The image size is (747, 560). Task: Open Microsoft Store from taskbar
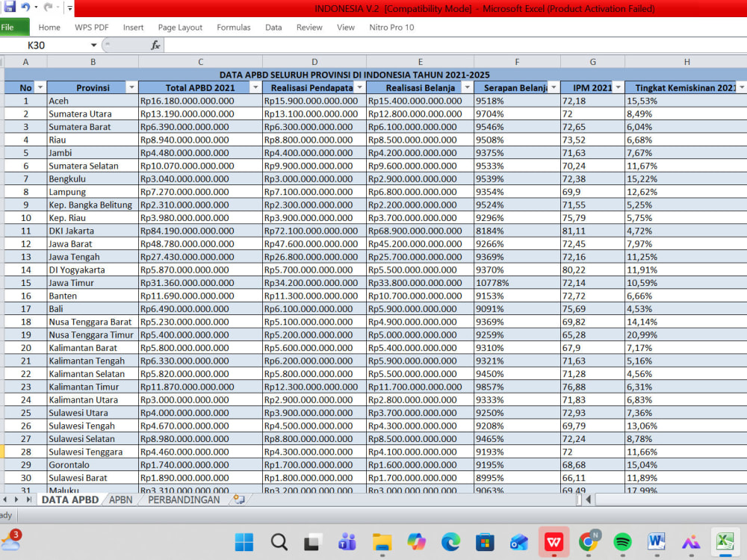pyautogui.click(x=485, y=542)
